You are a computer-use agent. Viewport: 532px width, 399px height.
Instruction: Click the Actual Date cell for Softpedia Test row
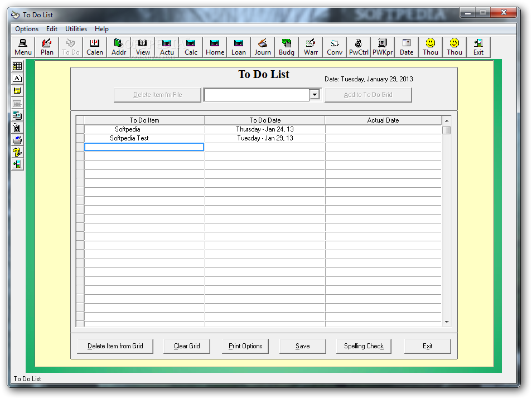click(383, 138)
